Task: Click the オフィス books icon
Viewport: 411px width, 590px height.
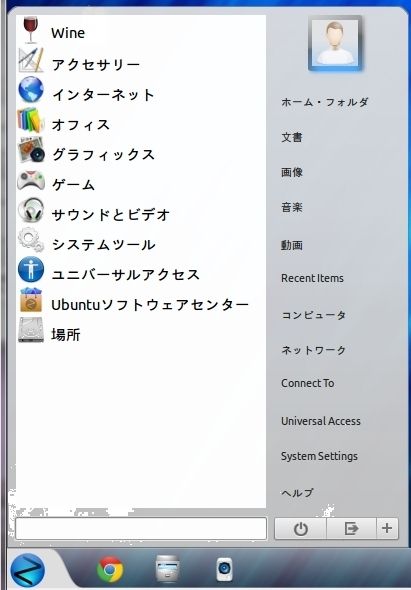Action: (31, 120)
